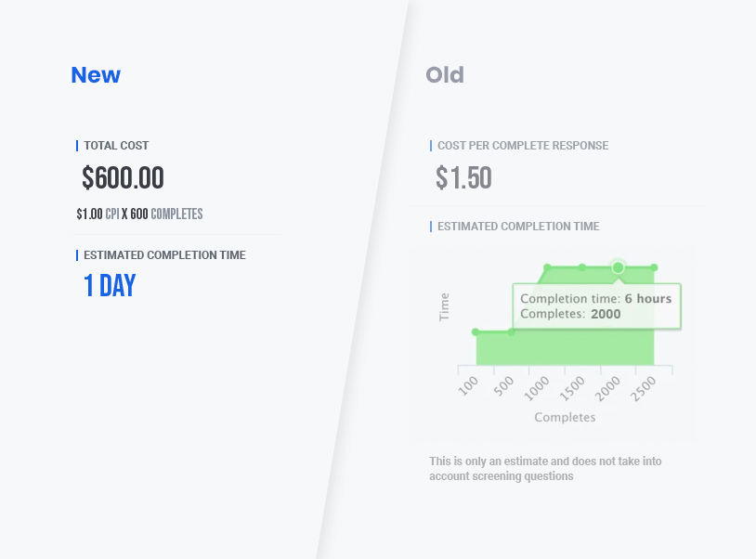The height and width of the screenshot is (559, 756).
Task: Select the $600.00 total cost value
Action: pyautogui.click(x=123, y=177)
